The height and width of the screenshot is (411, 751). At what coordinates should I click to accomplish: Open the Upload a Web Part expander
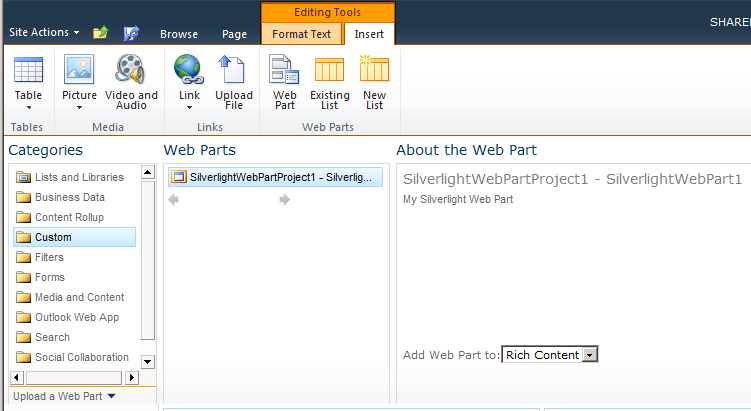tap(64, 396)
